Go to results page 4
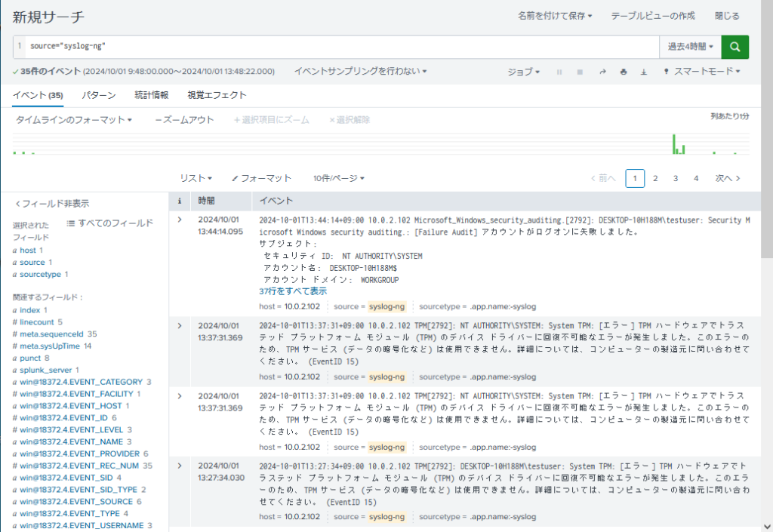The width and height of the screenshot is (773, 532). [x=696, y=178]
